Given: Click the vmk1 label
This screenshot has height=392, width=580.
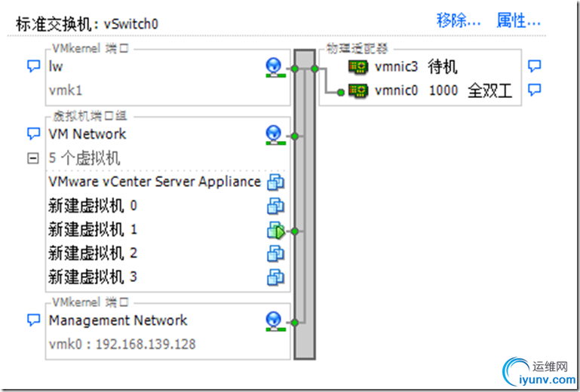Looking at the screenshot, I should (65, 90).
